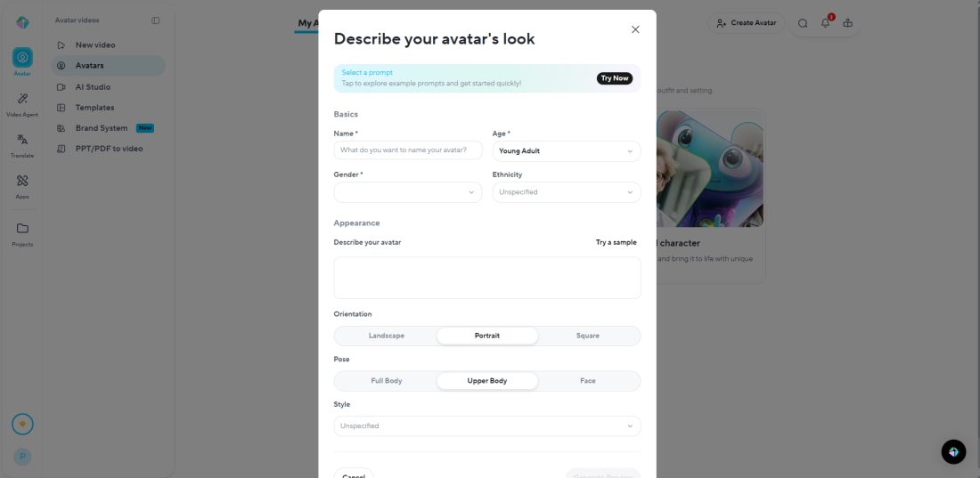This screenshot has width=980, height=478.
Task: Open the Projects folder icon
Action: [22, 229]
